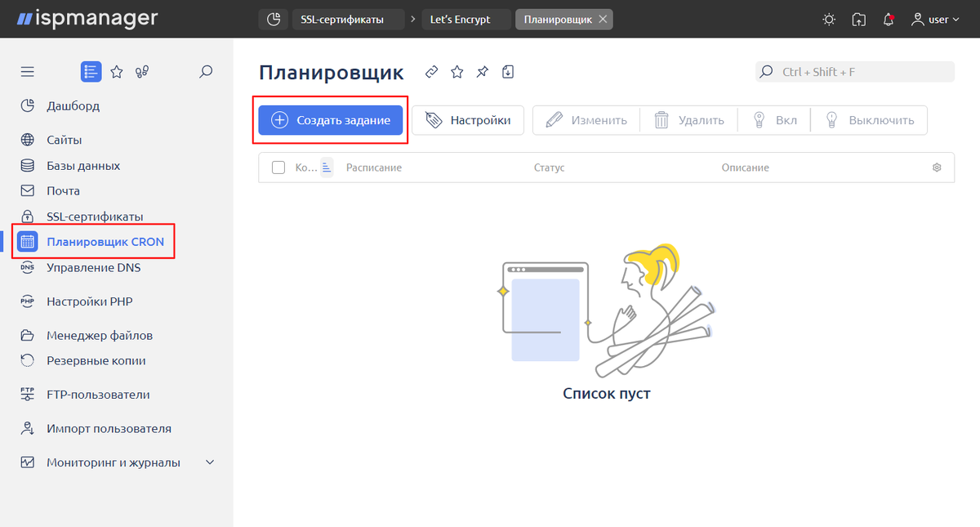980x527 pixels.
Task: Sort by the Ко... column sort icon
Action: 327,167
